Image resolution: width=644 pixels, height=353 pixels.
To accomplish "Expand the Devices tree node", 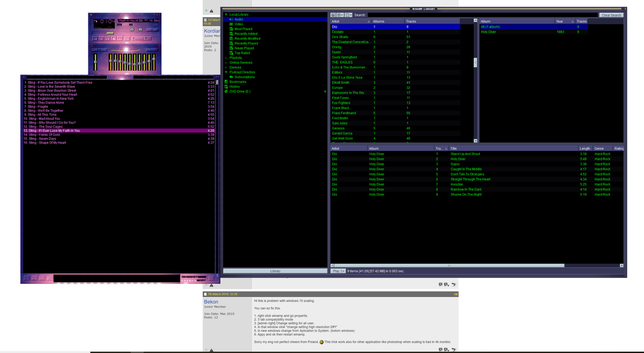I will pos(226,67).
